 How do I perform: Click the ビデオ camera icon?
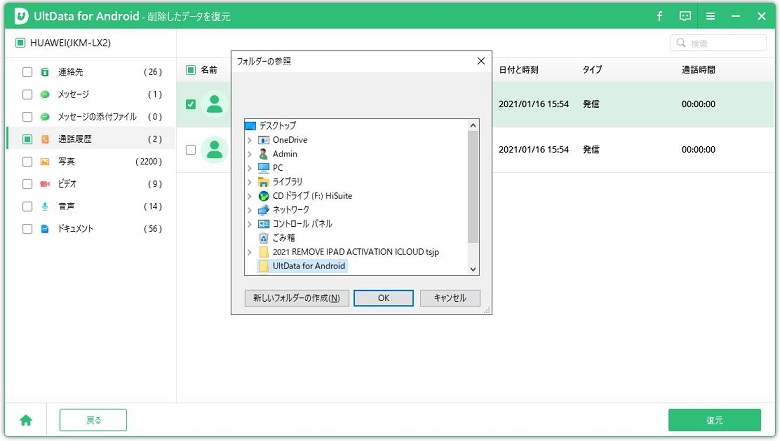pos(45,184)
